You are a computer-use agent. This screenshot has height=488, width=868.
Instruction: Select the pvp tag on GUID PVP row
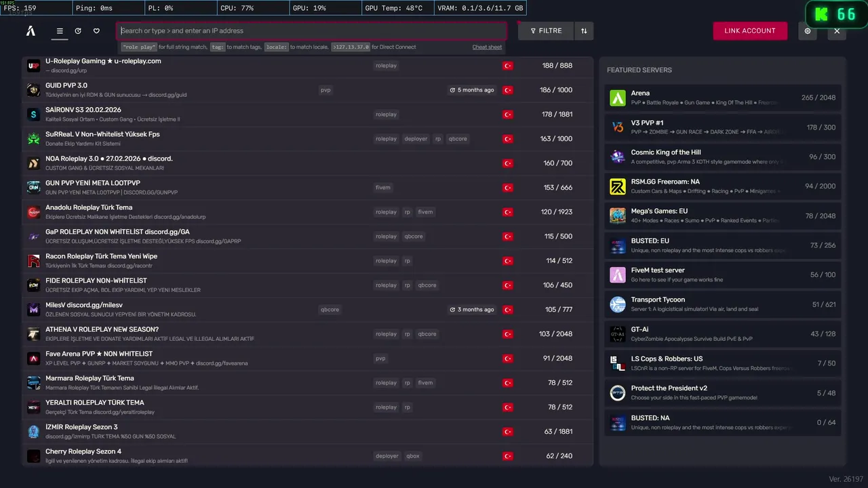tap(325, 90)
